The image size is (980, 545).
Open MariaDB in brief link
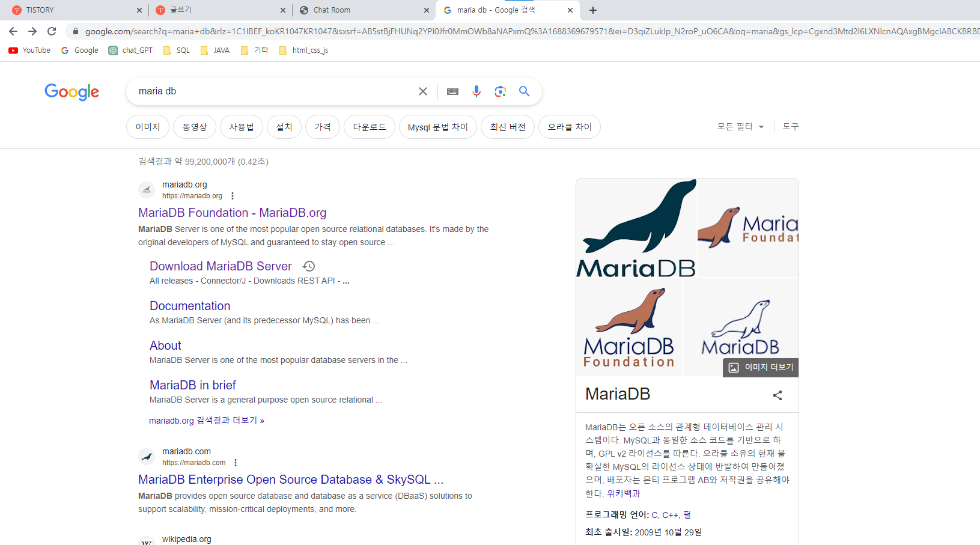click(193, 385)
